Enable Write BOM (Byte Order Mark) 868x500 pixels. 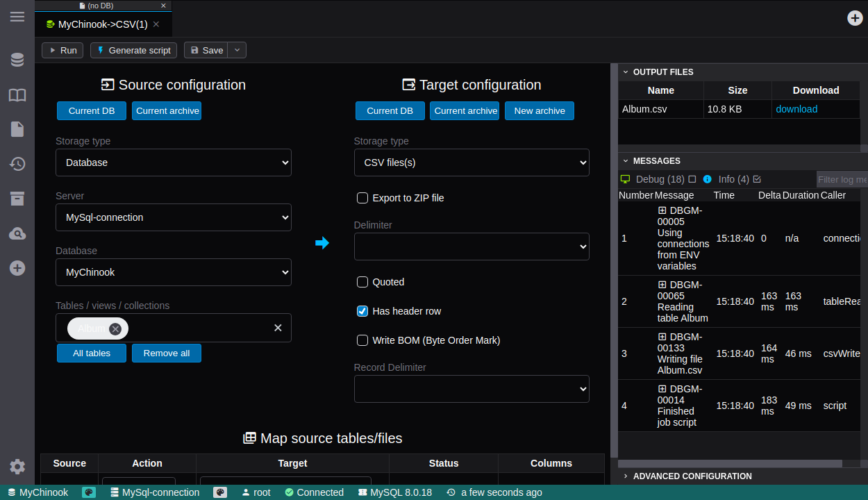(x=362, y=340)
